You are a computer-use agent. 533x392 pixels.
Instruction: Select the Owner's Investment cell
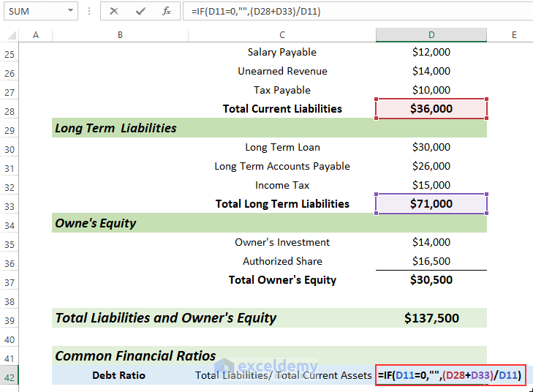[281, 242]
